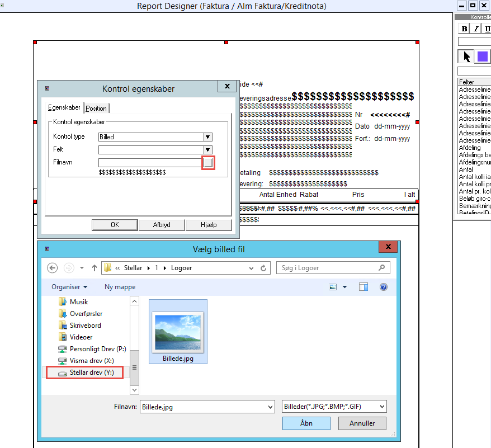Image resolution: width=491 pixels, height=448 pixels.
Task: Select the arrow pointer tool
Action: pos(466,56)
